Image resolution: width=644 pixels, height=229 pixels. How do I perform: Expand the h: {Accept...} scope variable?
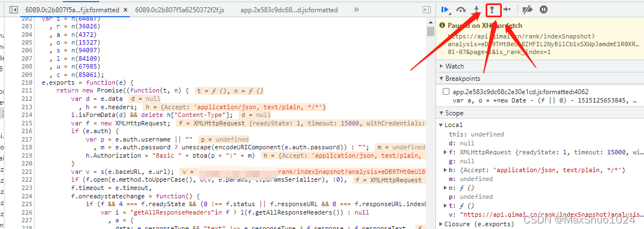(446, 170)
